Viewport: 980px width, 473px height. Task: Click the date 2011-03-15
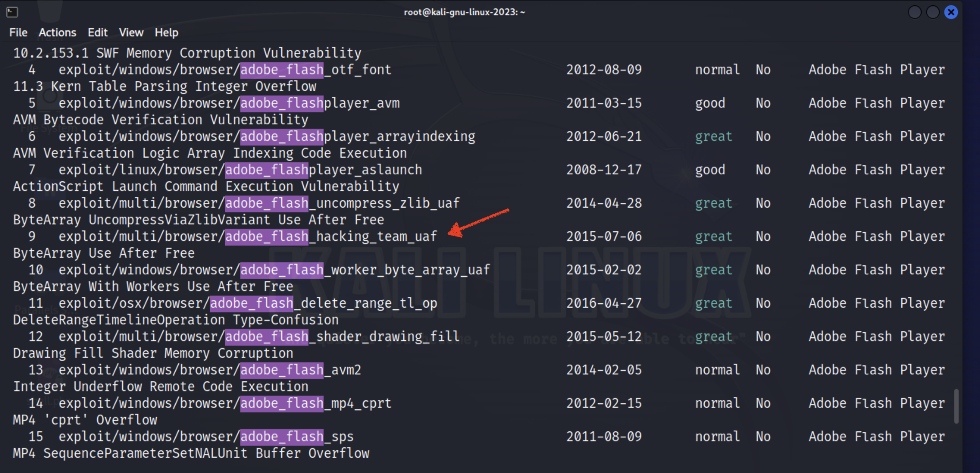point(604,103)
